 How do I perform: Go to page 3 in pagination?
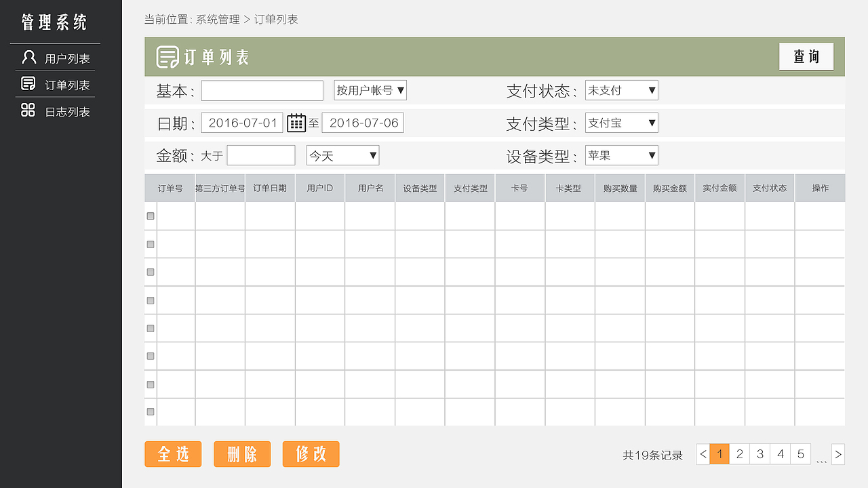click(759, 454)
